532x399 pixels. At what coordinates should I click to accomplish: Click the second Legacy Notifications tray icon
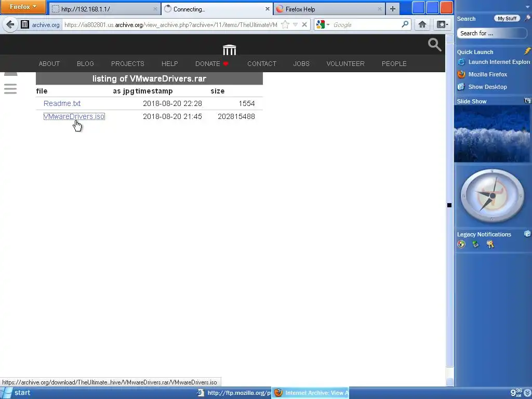[x=476, y=244]
